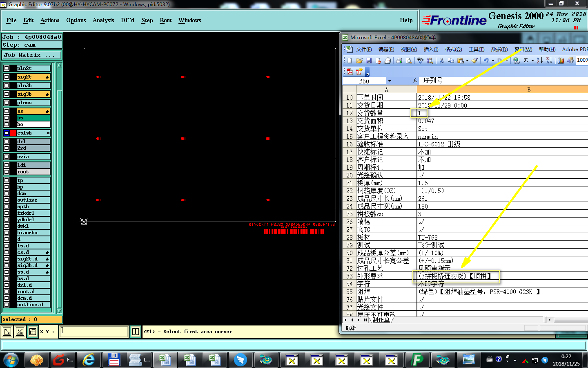Click the Internet Explorer taskbar icon
This screenshot has width=588, height=368.
click(88, 360)
